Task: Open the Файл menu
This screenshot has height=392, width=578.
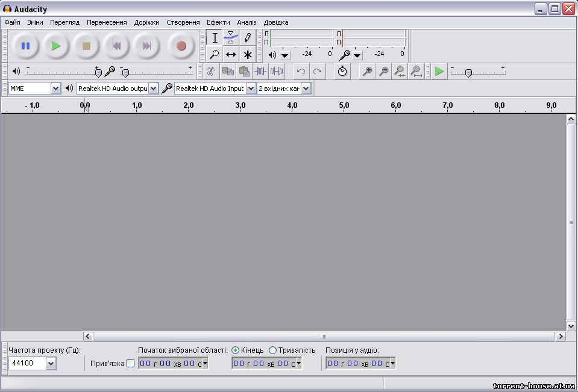Action: (x=12, y=22)
